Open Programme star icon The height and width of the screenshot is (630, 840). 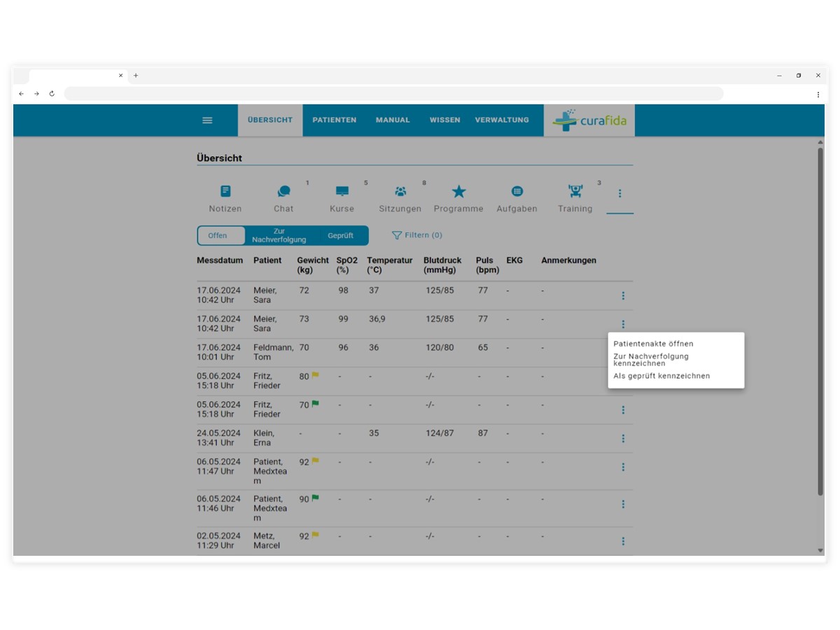tap(458, 191)
